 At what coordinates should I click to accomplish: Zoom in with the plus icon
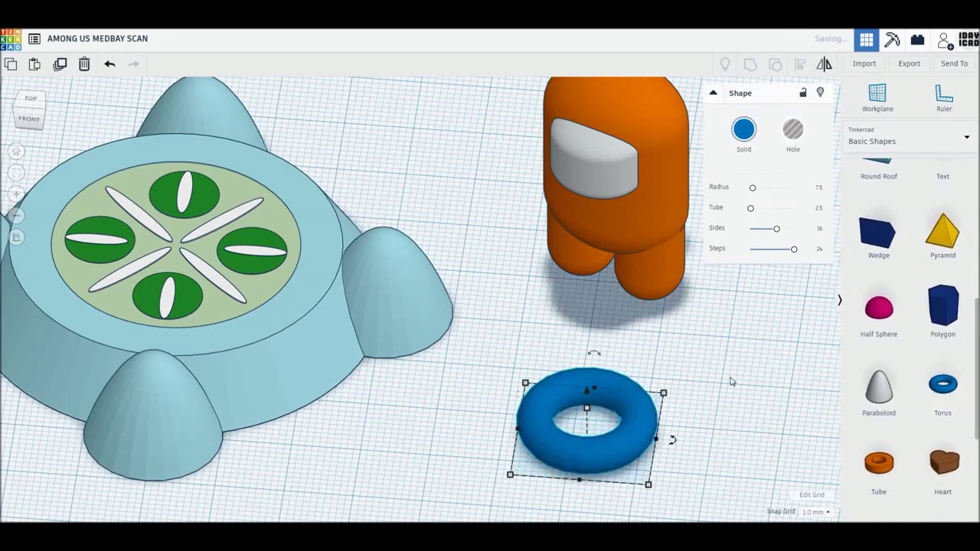pyautogui.click(x=16, y=194)
